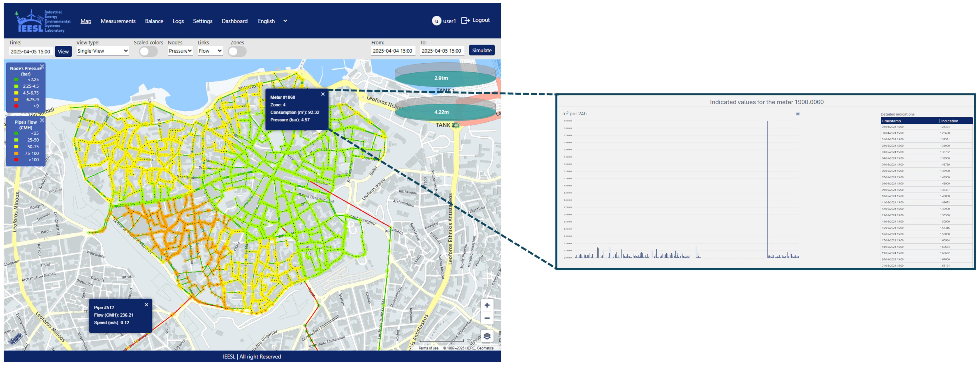
Task: Zoom in the map with plus button
Action: 487,305
